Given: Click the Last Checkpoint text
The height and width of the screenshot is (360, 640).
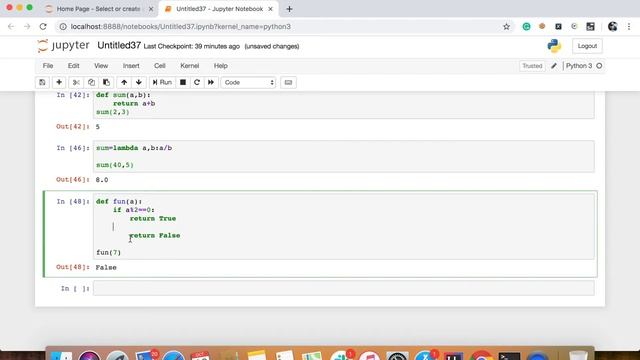Looking at the screenshot, I should [x=191, y=47].
